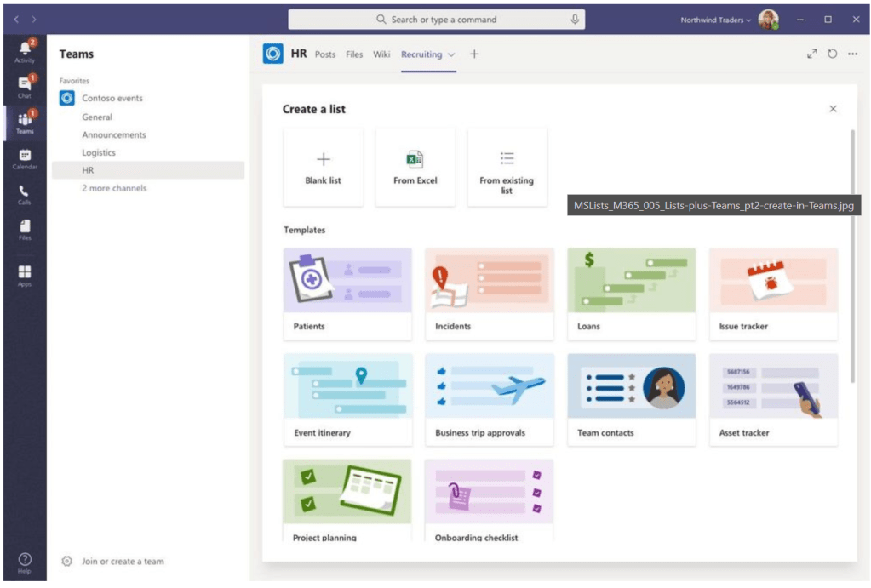Click the microphone icon in search bar
871x588 pixels.
pos(575,20)
